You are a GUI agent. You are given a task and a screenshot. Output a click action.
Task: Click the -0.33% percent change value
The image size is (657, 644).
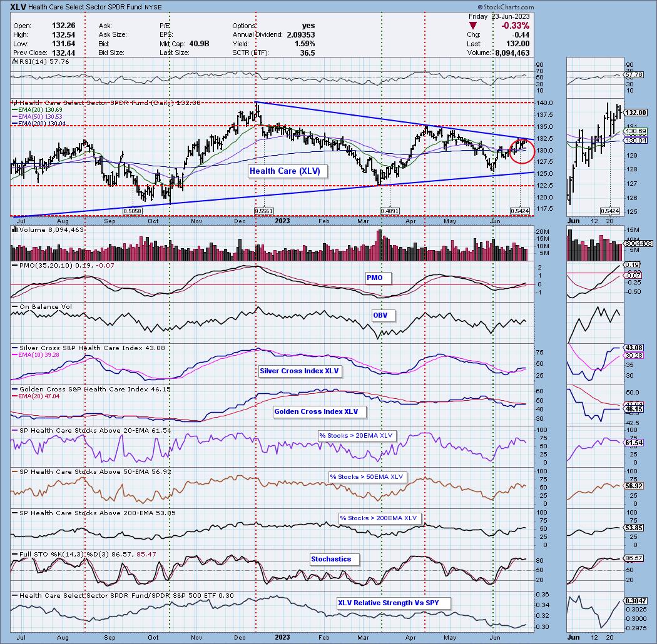[x=516, y=26]
